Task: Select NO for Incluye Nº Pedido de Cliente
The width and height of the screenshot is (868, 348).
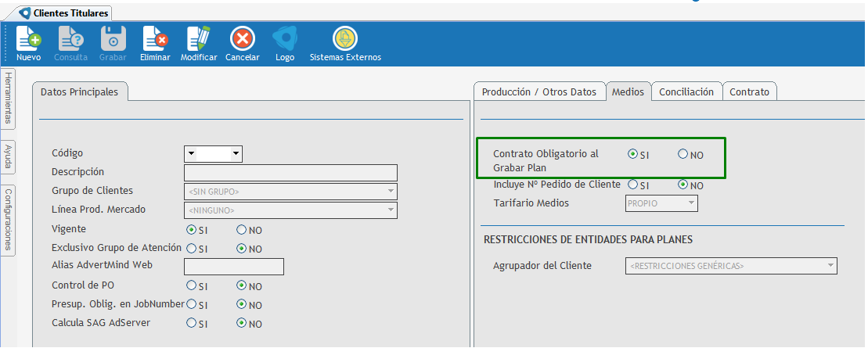Action: click(683, 185)
